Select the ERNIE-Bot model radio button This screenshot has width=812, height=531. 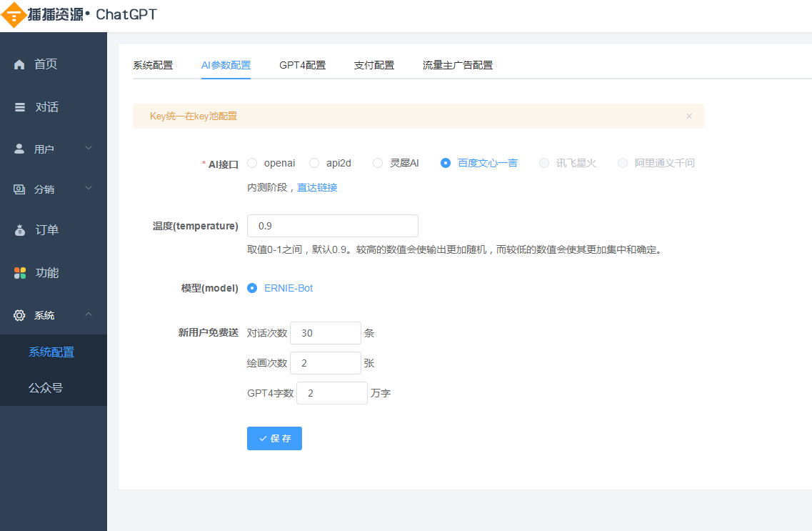[x=252, y=288]
